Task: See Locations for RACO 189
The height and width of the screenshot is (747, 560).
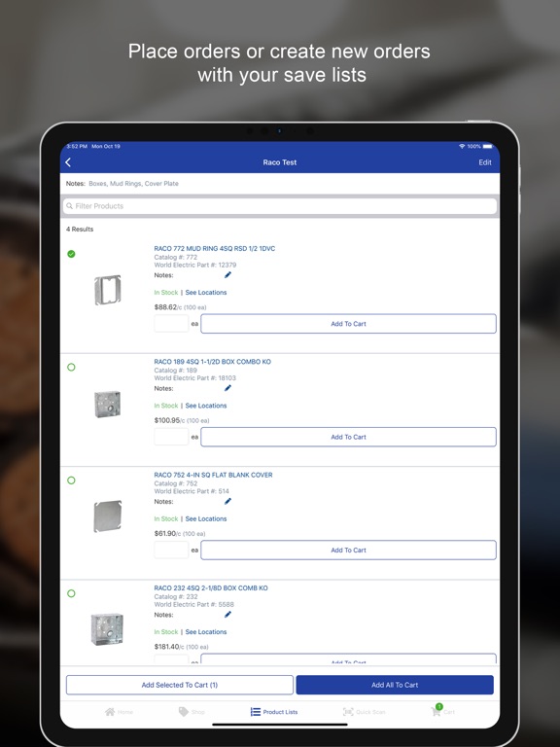Action: [206, 406]
